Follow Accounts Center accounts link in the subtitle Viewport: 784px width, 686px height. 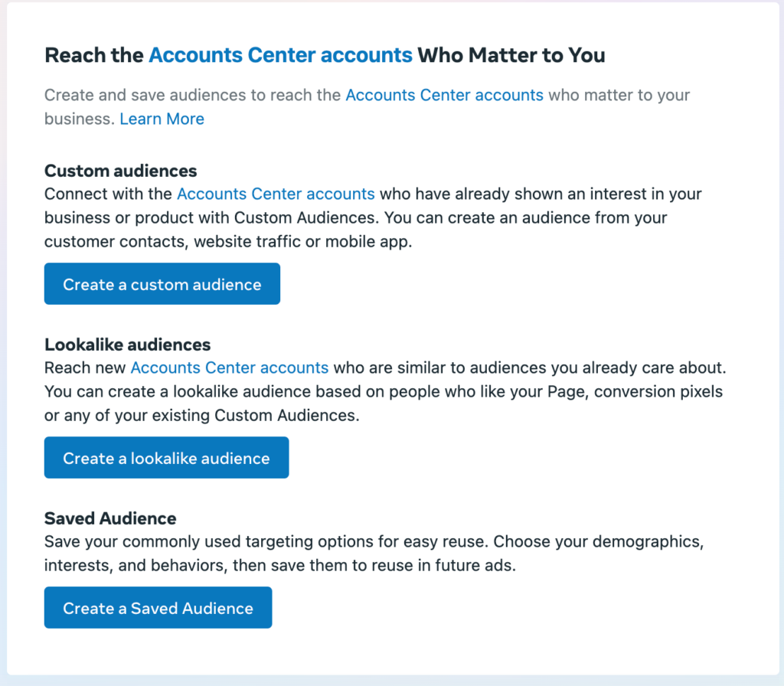click(444, 96)
